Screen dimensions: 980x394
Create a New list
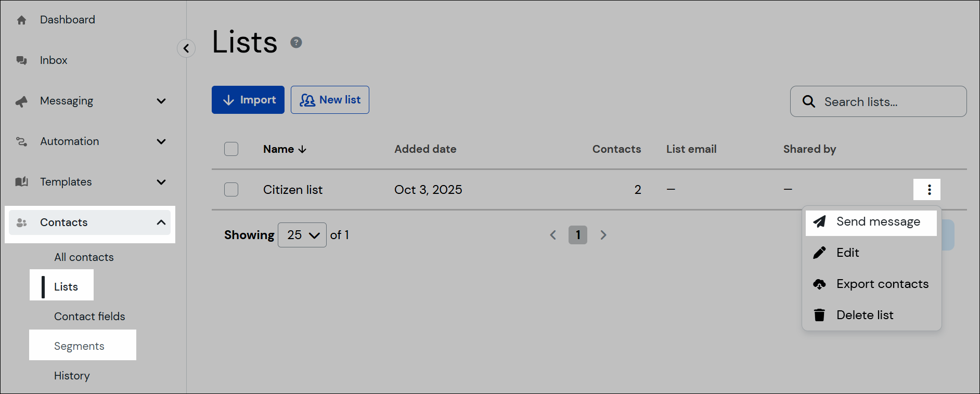pos(330,99)
